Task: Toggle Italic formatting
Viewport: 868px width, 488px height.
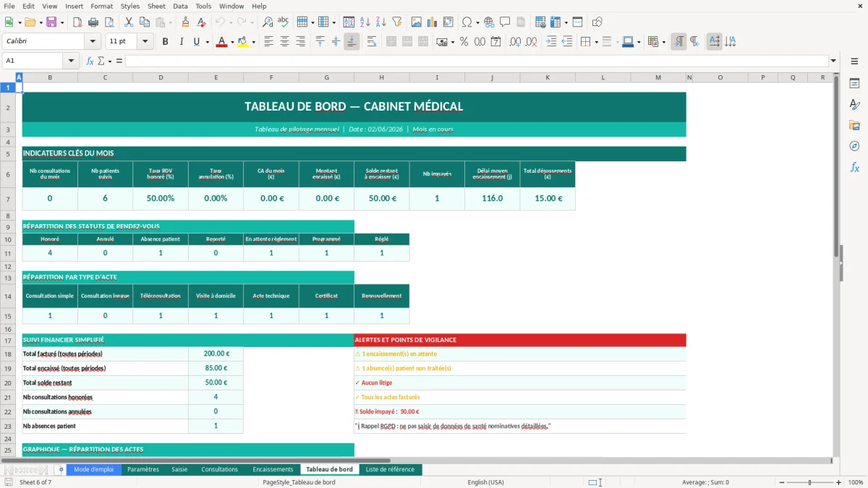Action: tap(182, 42)
